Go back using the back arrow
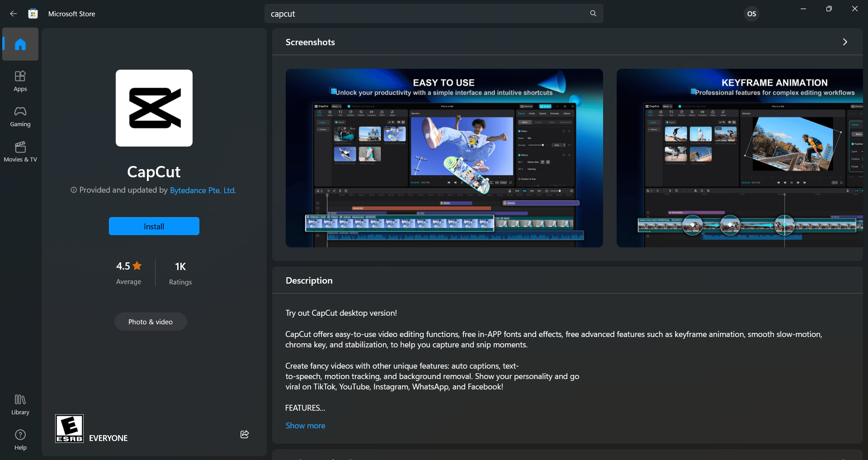868x460 pixels. (x=14, y=14)
